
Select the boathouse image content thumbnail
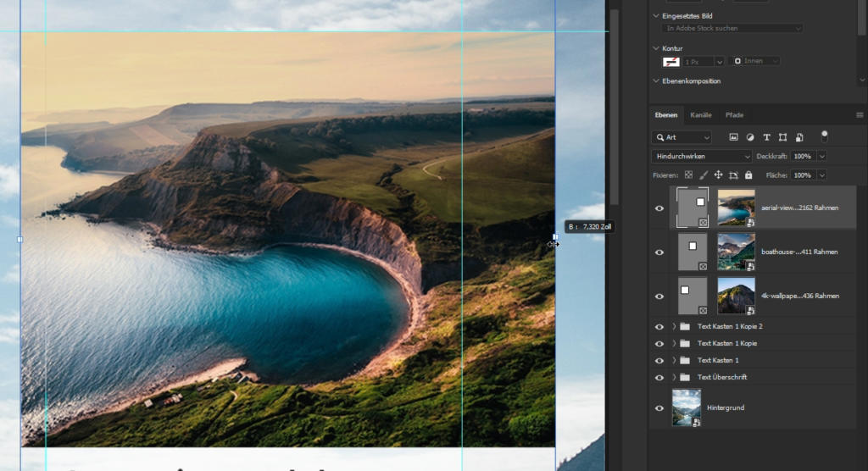tap(736, 252)
